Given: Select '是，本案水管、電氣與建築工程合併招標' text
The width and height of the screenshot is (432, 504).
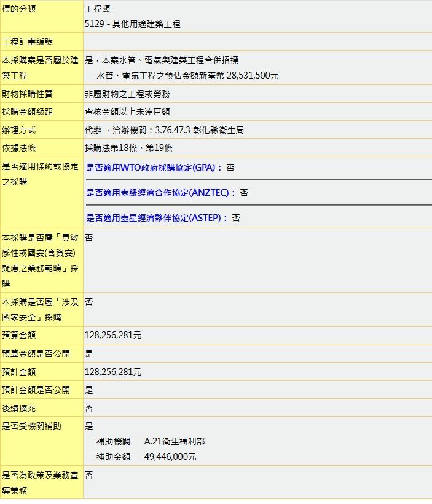Looking at the screenshot, I should pyautogui.click(x=162, y=60).
